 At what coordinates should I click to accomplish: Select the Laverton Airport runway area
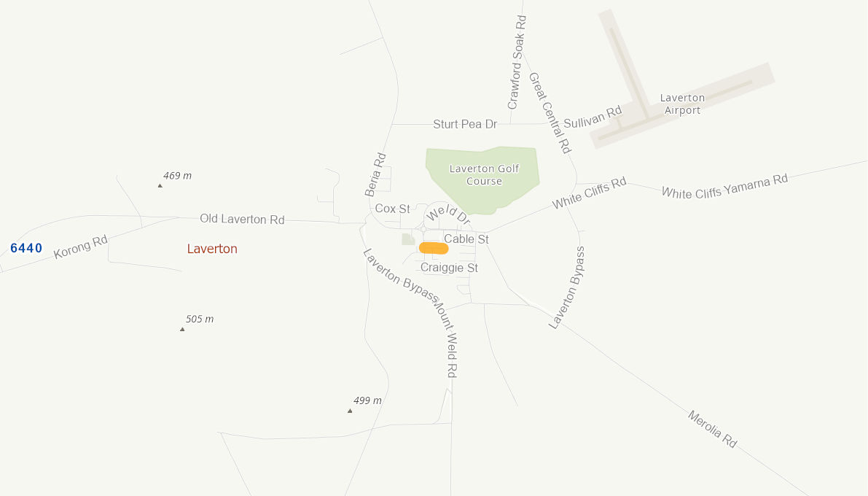click(682, 80)
